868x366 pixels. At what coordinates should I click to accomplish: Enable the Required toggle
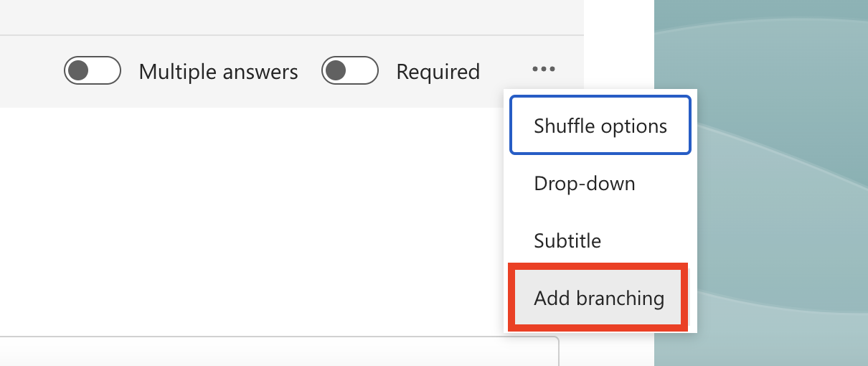[x=349, y=71]
